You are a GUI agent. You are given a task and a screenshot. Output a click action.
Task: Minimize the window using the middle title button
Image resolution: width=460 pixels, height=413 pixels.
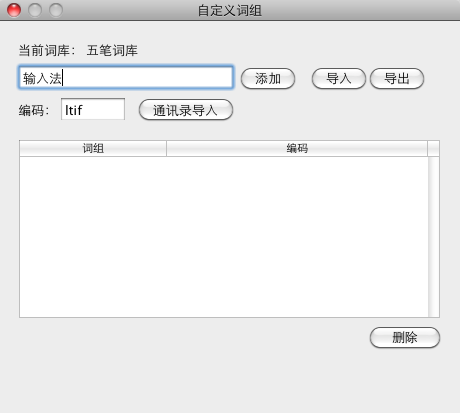tap(35, 10)
